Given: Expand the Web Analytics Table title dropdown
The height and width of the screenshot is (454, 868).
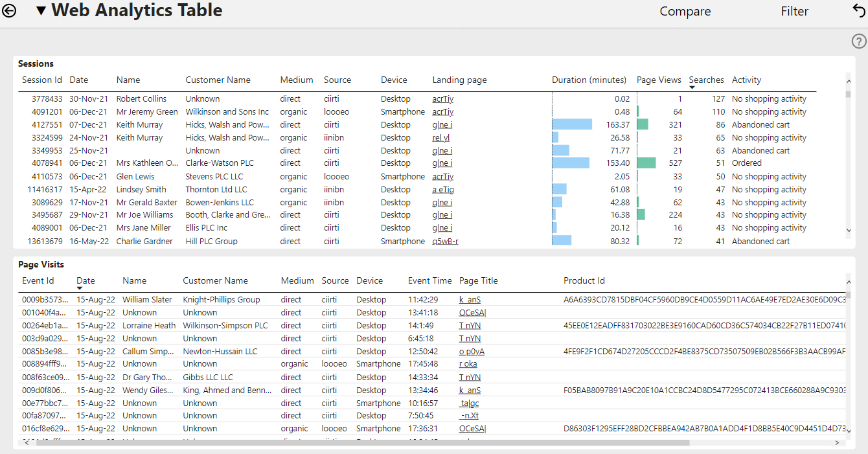Looking at the screenshot, I should pyautogui.click(x=41, y=11).
